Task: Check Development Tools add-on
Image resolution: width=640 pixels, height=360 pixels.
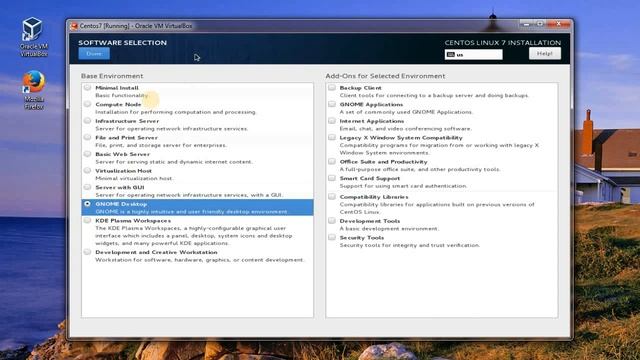Action: [332, 220]
